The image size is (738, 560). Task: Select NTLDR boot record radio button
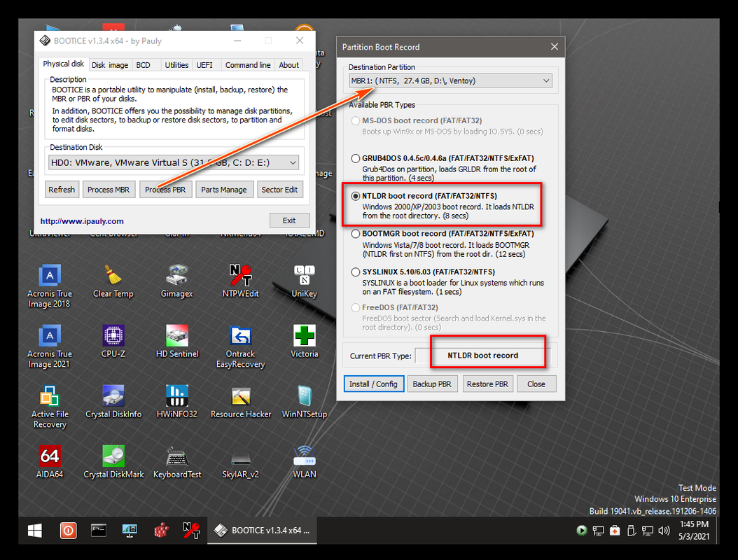[356, 196]
